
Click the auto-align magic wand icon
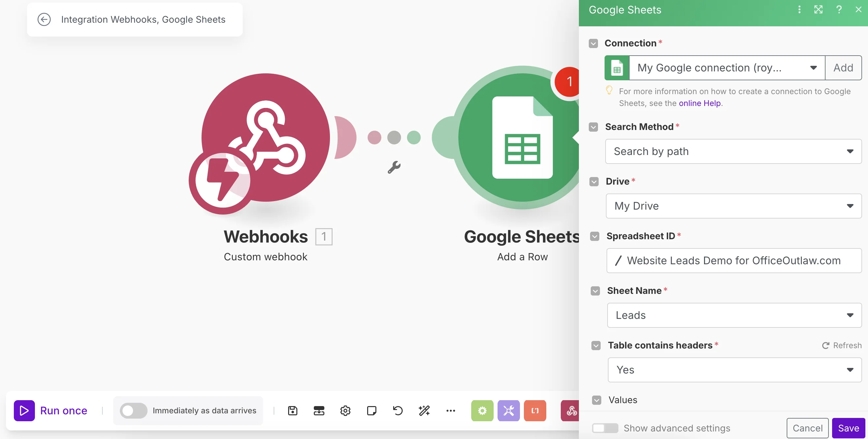[x=424, y=410]
